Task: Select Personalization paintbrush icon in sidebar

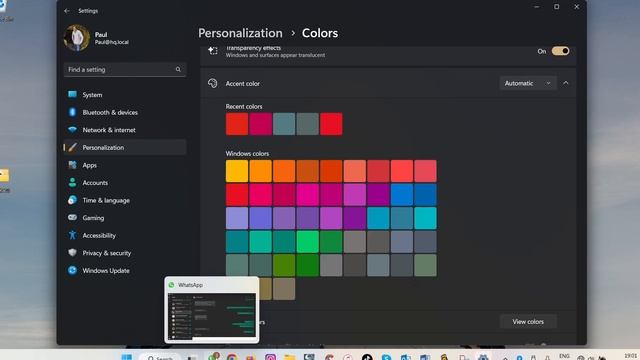Action: click(x=72, y=147)
